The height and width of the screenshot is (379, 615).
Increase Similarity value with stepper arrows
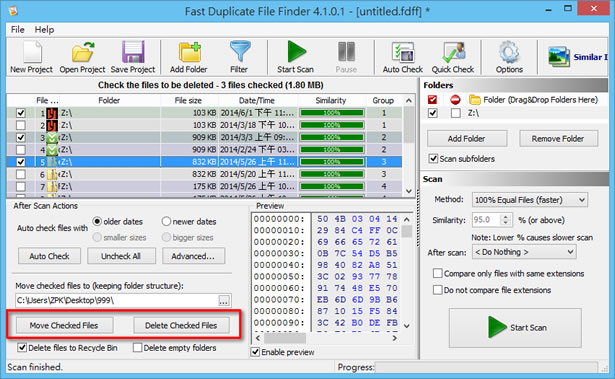[x=506, y=216]
